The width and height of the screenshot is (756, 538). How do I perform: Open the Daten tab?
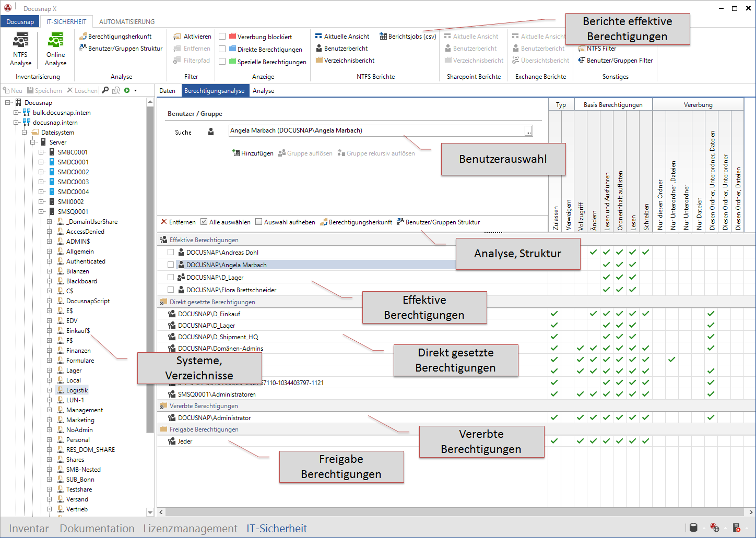[168, 91]
